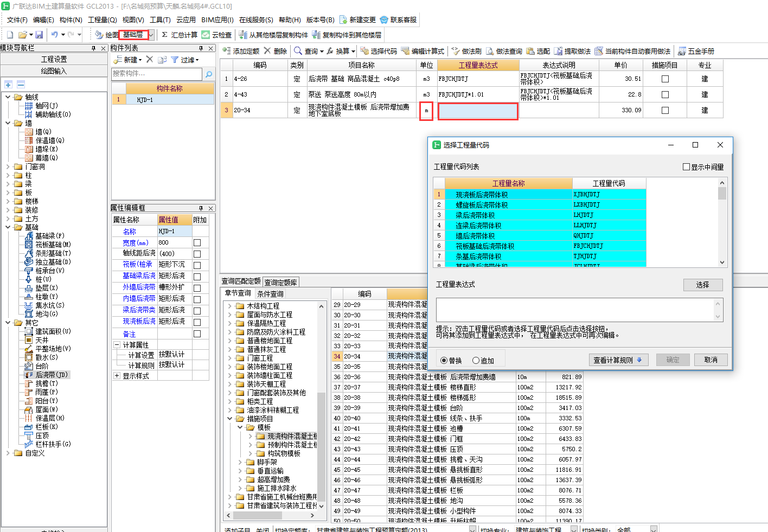Screen dimensions: 768x532
Task: Click 复制构件到其他楼层 tool
Action: (347, 35)
